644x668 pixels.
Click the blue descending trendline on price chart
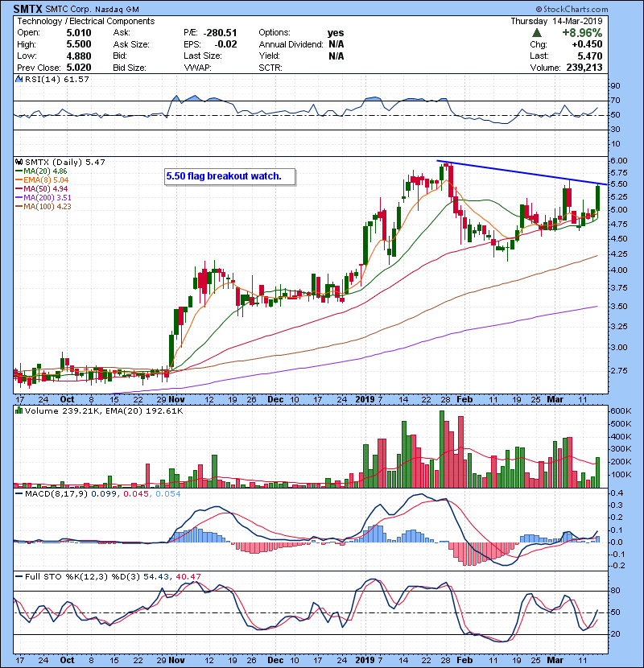[522, 172]
